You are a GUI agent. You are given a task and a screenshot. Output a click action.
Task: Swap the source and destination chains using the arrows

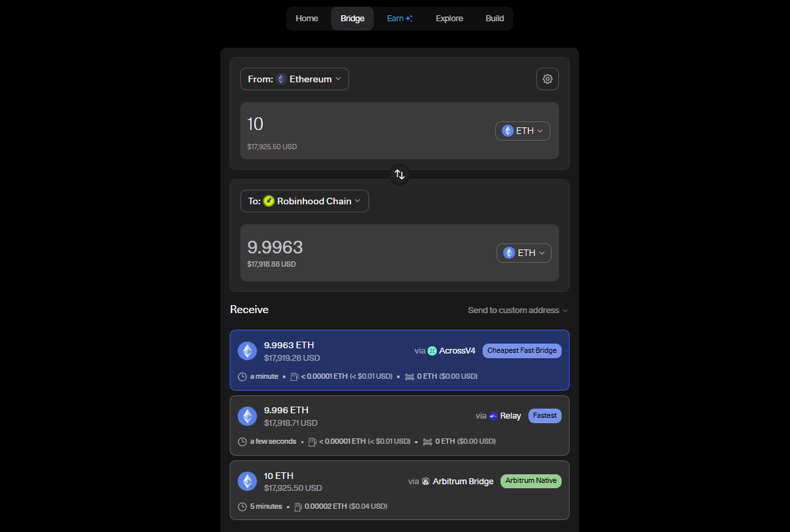coord(400,174)
